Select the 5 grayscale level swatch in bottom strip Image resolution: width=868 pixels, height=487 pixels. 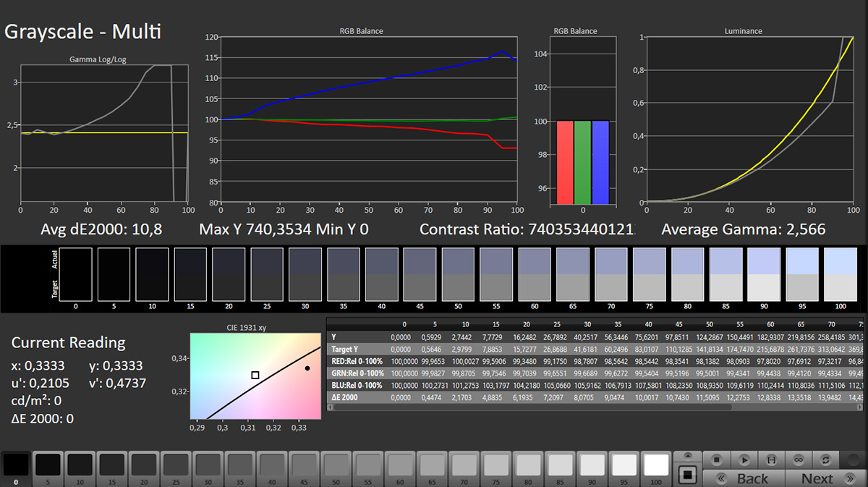pos(47,468)
